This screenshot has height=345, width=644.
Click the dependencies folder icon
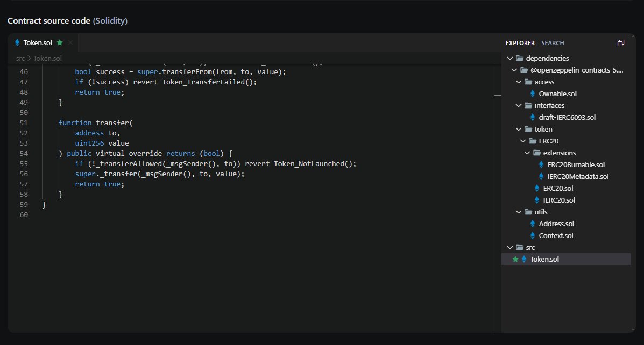(x=520, y=58)
